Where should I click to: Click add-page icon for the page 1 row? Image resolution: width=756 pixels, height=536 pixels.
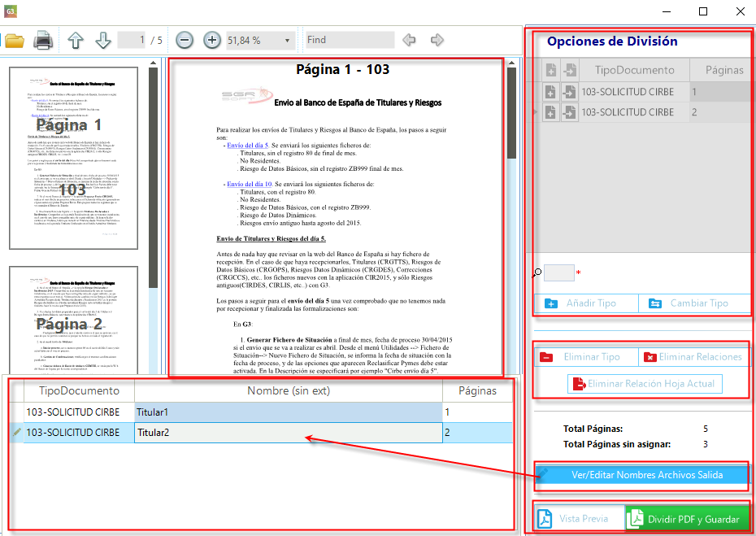[551, 91]
